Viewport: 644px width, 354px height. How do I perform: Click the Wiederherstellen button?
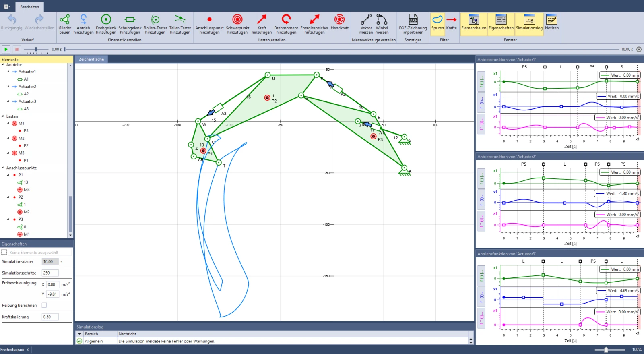pyautogui.click(x=39, y=22)
